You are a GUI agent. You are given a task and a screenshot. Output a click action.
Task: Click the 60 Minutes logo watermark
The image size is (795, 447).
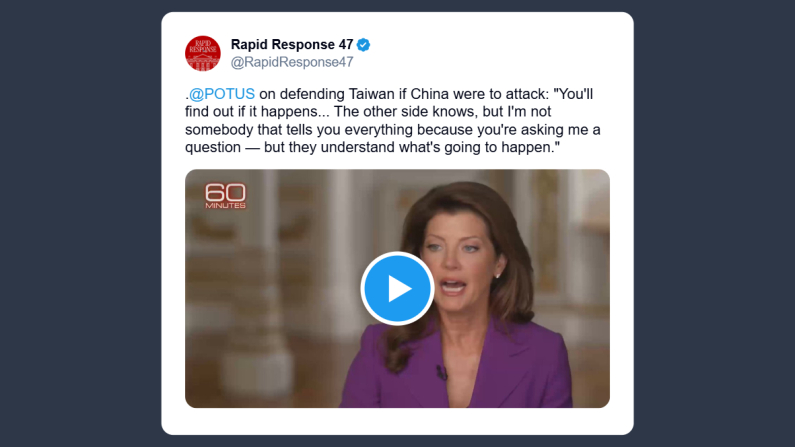pos(225,196)
